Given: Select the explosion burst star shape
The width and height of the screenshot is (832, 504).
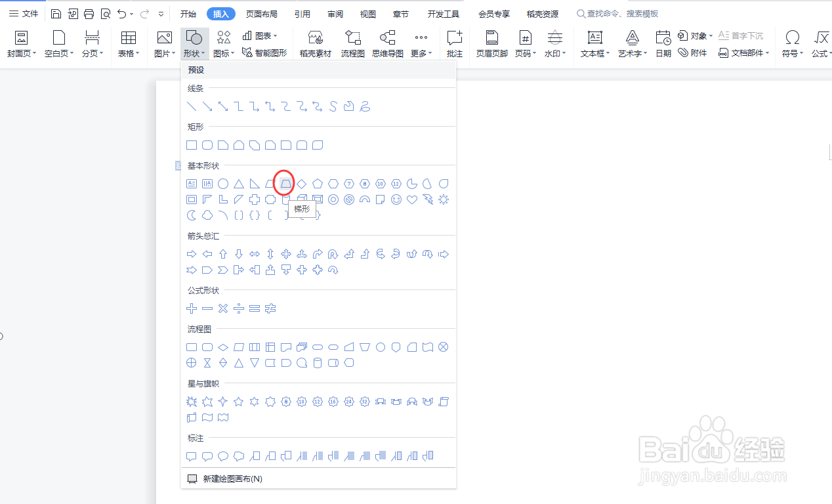Looking at the screenshot, I should [192, 402].
